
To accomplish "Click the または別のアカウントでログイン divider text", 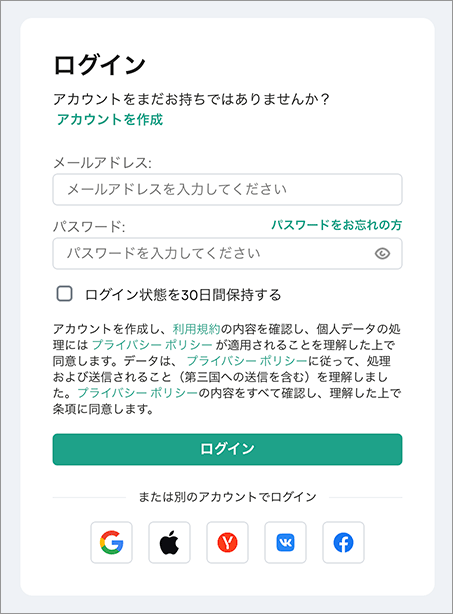I will click(227, 497).
